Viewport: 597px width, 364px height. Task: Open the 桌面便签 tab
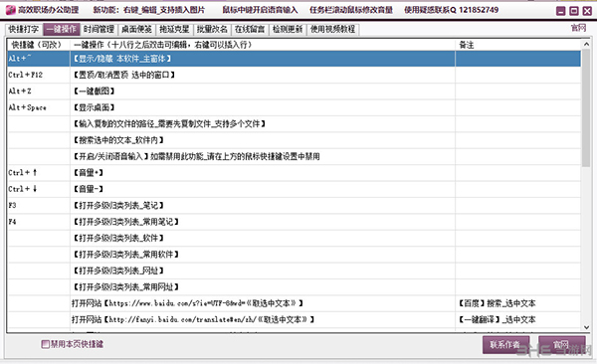(136, 29)
